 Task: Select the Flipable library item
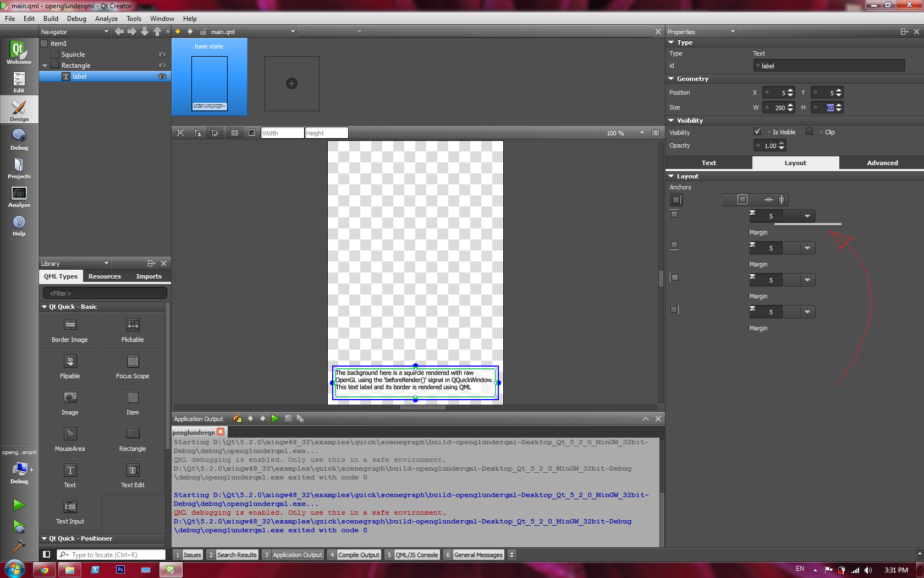click(70, 367)
